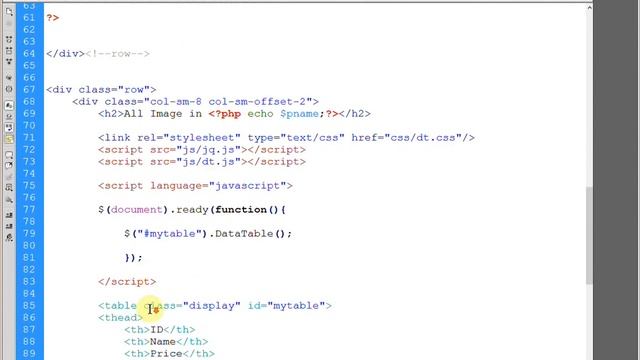Click "echo" keyword on line 69
This screenshot has height=360, width=640.
point(260,114)
